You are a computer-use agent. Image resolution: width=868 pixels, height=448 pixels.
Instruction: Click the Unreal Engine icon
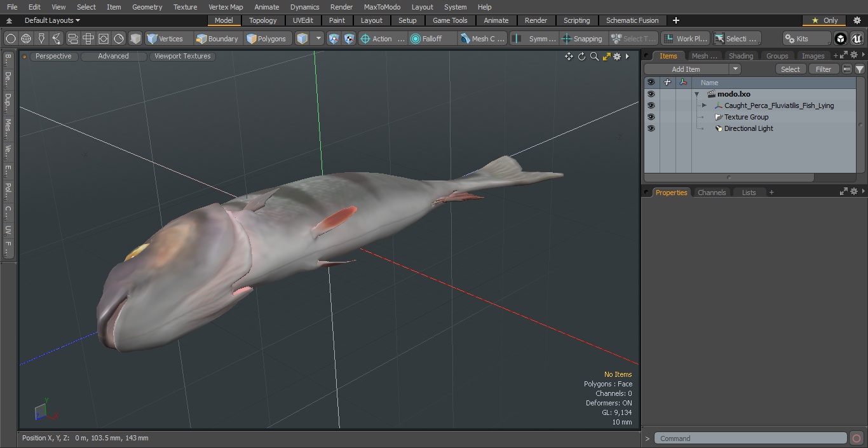coord(857,39)
